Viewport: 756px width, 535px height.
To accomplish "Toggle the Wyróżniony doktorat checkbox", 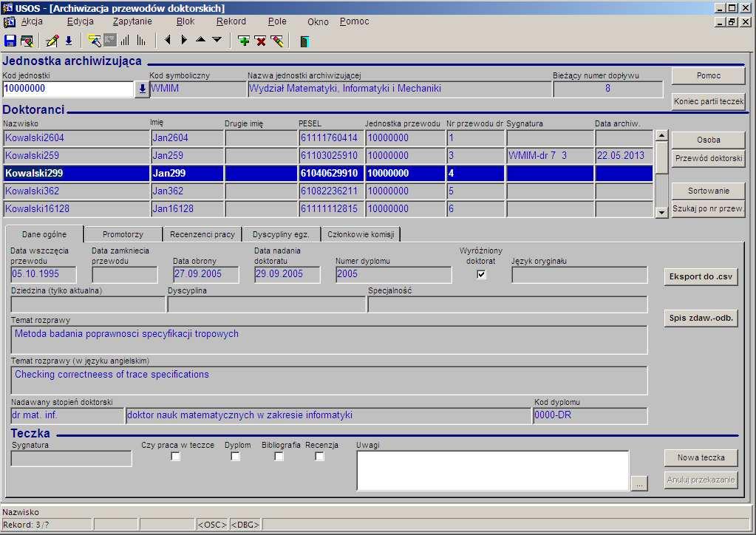I will coord(480,274).
